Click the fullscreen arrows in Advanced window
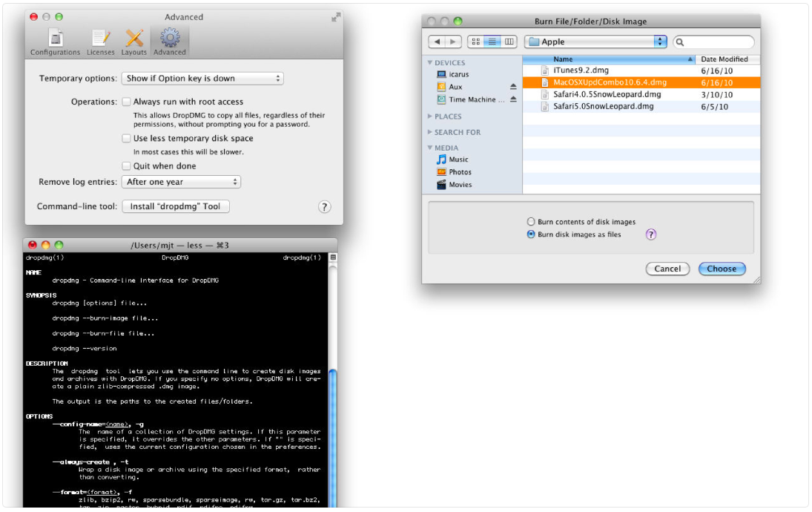Image resolution: width=812 pixels, height=512 pixels. tap(336, 17)
